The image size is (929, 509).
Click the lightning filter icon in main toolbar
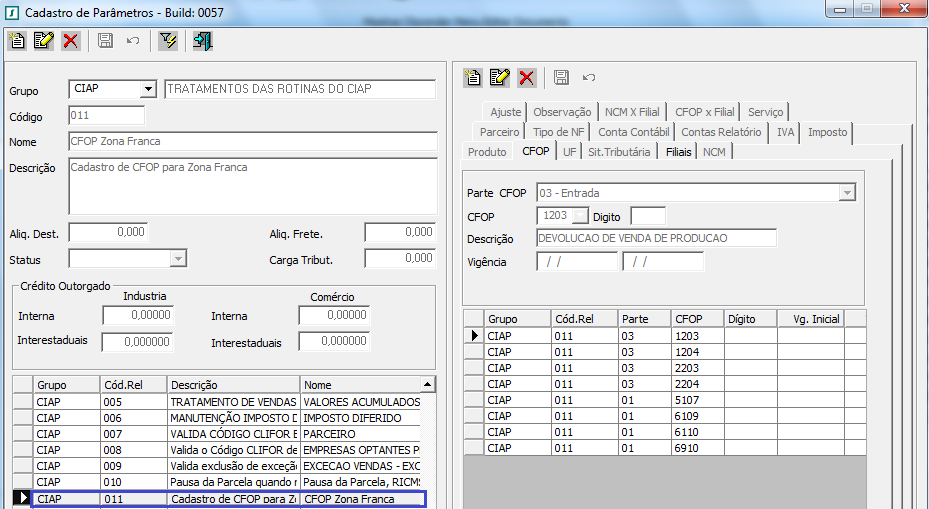(167, 41)
